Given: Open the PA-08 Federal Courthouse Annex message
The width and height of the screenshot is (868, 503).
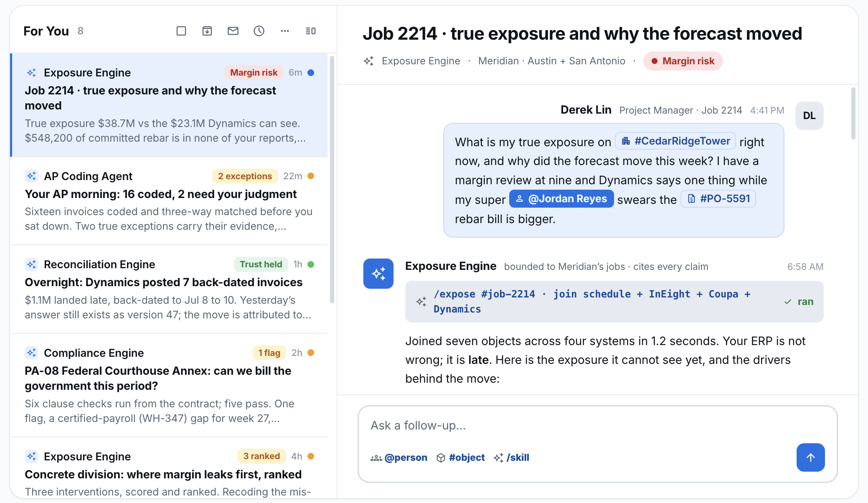Looking at the screenshot, I should click(x=169, y=385).
